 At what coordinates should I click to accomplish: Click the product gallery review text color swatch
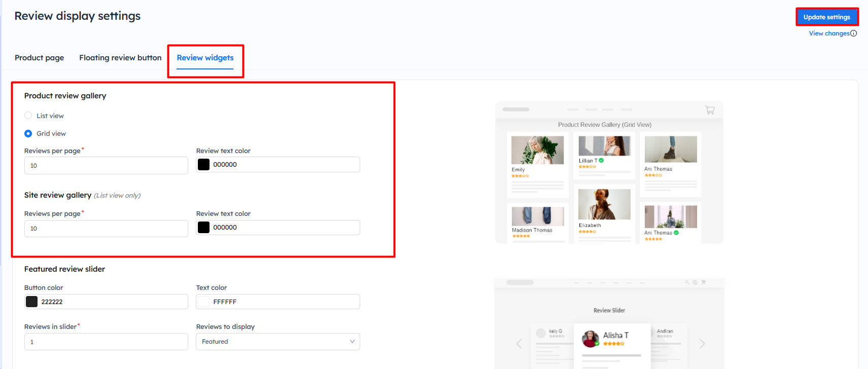(203, 165)
